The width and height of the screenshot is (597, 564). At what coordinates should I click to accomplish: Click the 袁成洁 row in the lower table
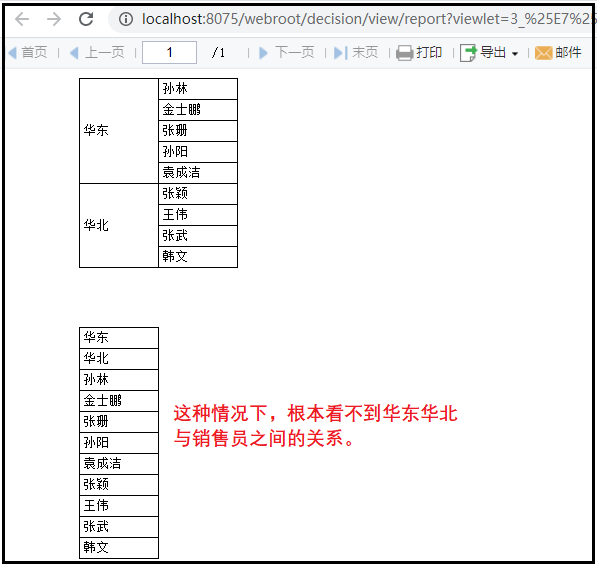pos(119,463)
